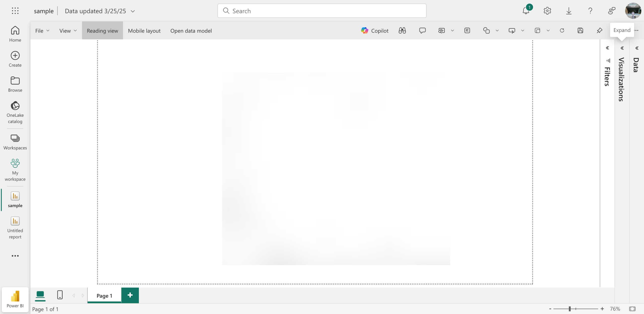The width and height of the screenshot is (644, 314).
Task: Open the notifications bell
Action: [x=526, y=11]
